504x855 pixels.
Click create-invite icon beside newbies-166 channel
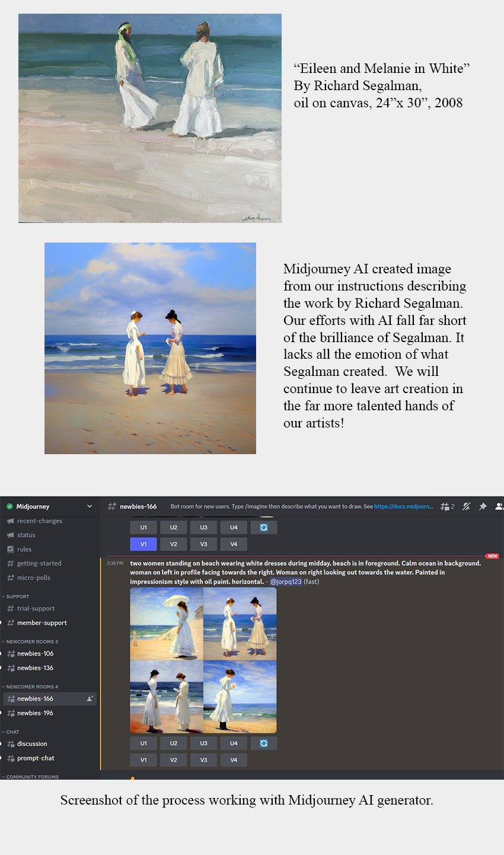(90, 698)
